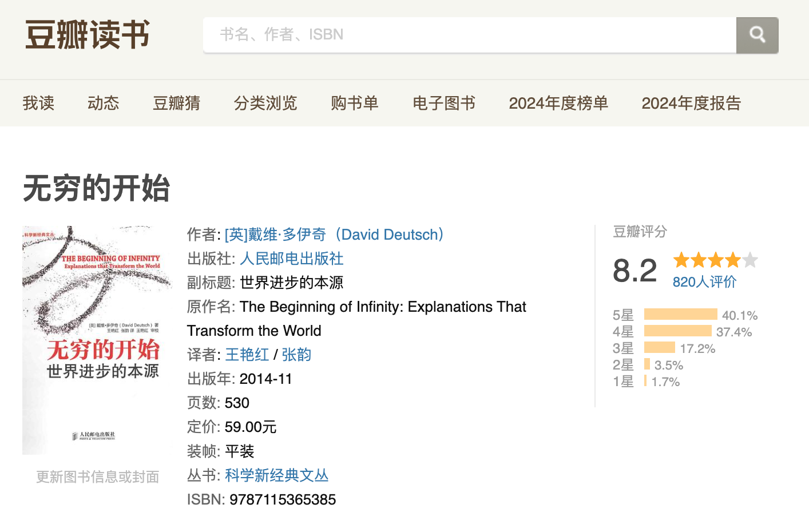Image resolution: width=809 pixels, height=532 pixels.
Task: Click the magnifier search button
Action: coord(757,35)
